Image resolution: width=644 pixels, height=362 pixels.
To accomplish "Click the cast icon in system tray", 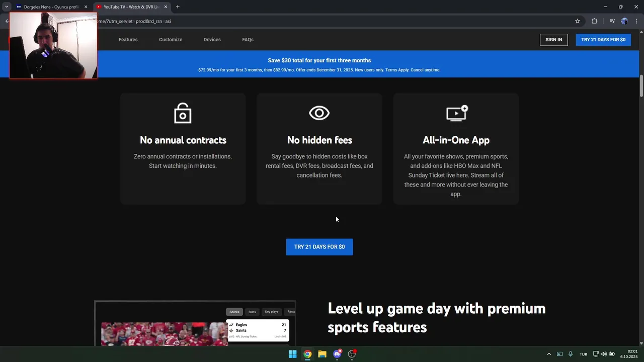I will [559, 354].
